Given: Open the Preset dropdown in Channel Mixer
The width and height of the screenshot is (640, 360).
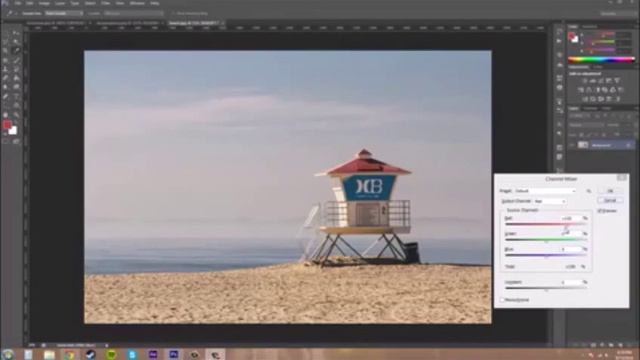Looking at the screenshot, I should (545, 191).
